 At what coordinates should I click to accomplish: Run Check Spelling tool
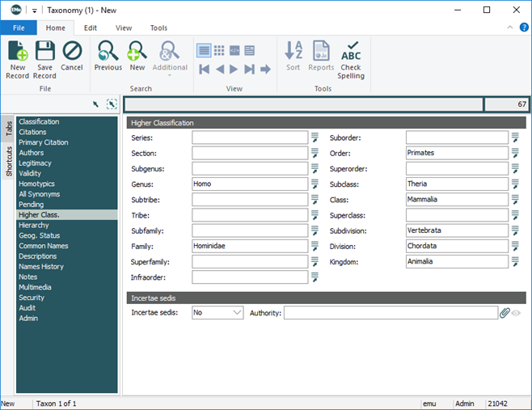[351, 59]
